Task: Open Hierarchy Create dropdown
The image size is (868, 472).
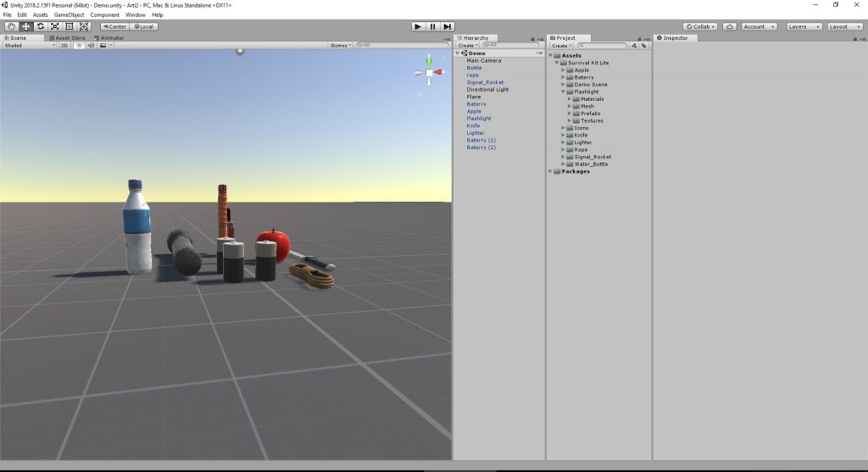Action: [468, 46]
